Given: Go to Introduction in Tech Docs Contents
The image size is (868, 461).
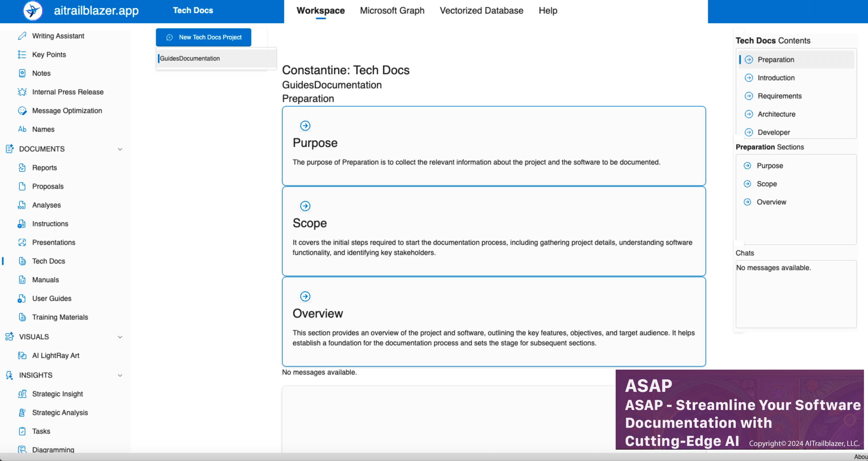Looking at the screenshot, I should coord(776,78).
